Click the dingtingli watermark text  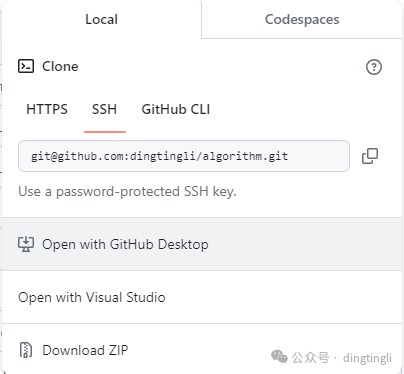(x=367, y=358)
